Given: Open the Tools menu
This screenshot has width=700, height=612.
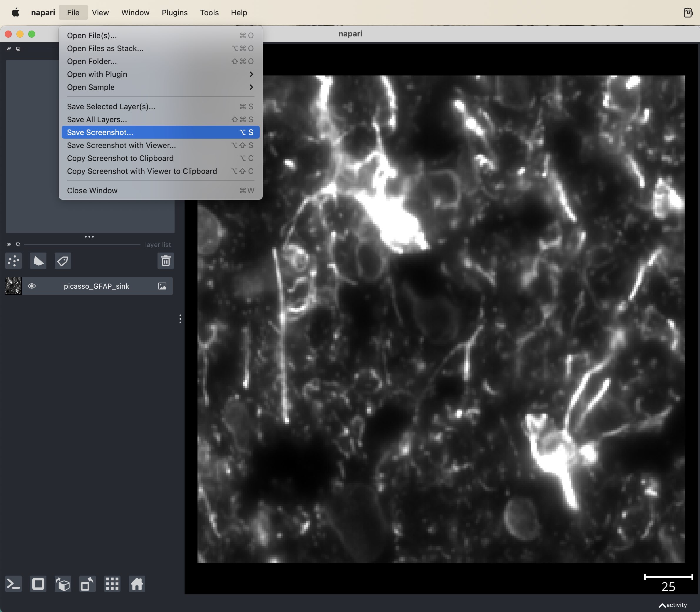Looking at the screenshot, I should (209, 13).
